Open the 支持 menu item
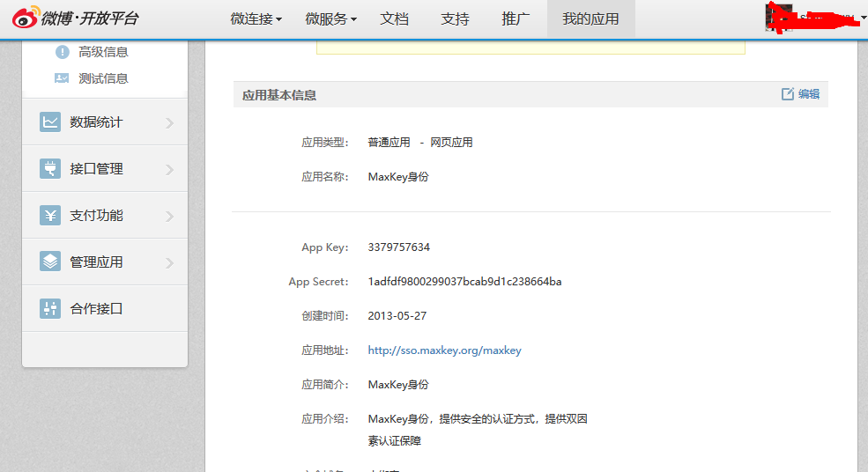Screen dimensions: 868x472 click(455, 19)
